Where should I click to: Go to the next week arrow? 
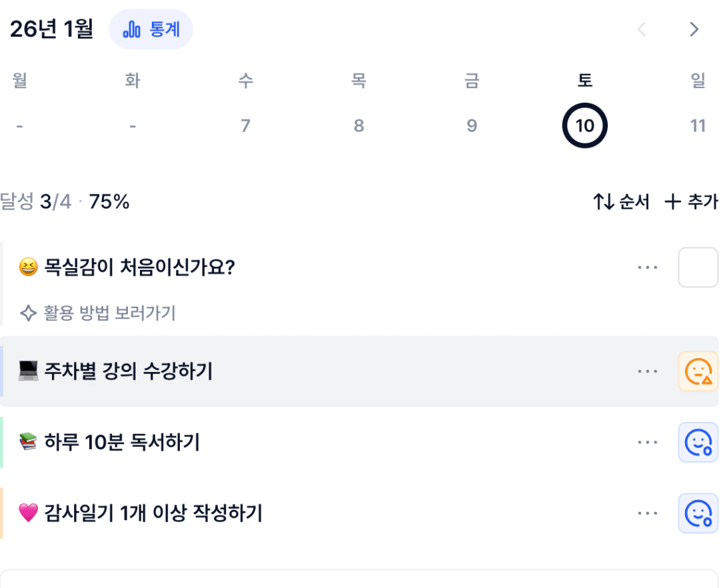pos(694,29)
